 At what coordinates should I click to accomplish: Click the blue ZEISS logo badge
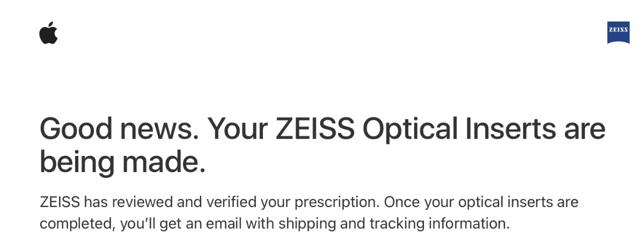click(x=618, y=32)
